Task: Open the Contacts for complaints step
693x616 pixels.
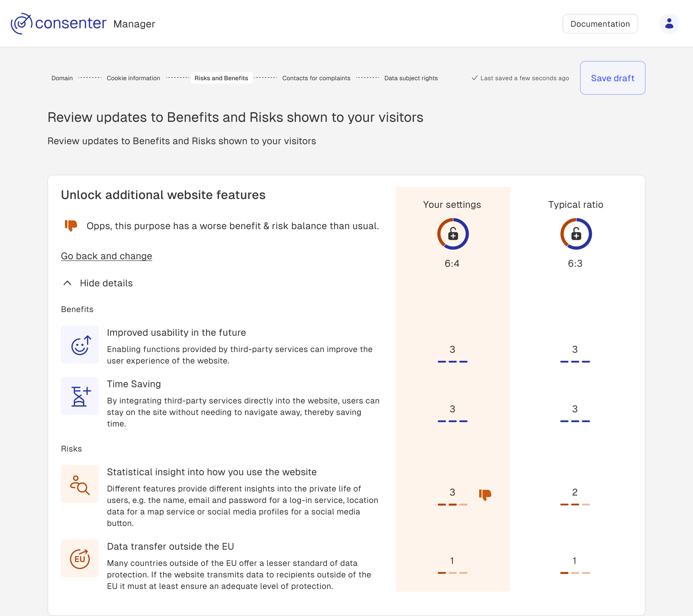Action: (x=316, y=79)
